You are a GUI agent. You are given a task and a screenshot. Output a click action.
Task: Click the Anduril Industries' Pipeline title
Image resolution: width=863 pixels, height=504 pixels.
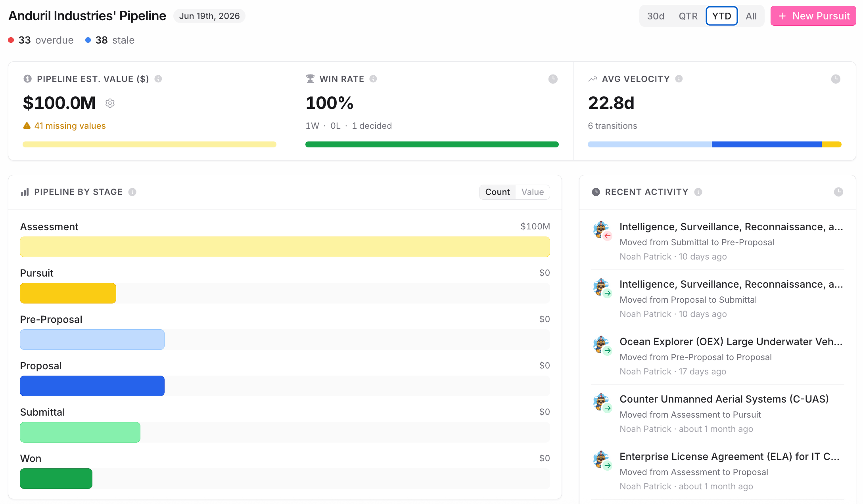[87, 16]
